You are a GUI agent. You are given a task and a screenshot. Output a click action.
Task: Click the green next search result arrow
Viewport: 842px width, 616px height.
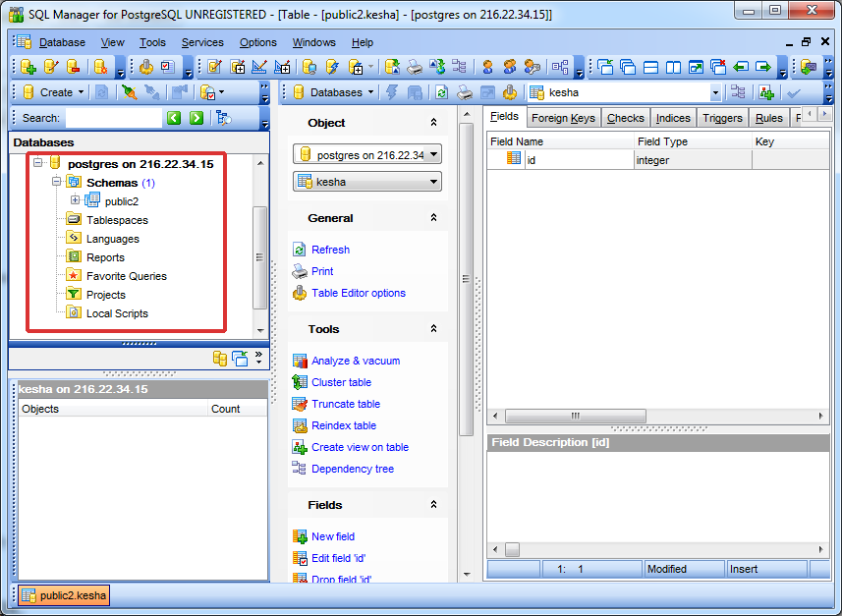[x=196, y=118]
